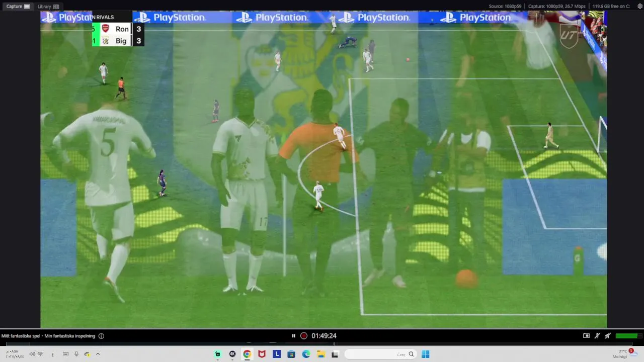Open the blue L app on taskbar
644x362 pixels.
277,354
